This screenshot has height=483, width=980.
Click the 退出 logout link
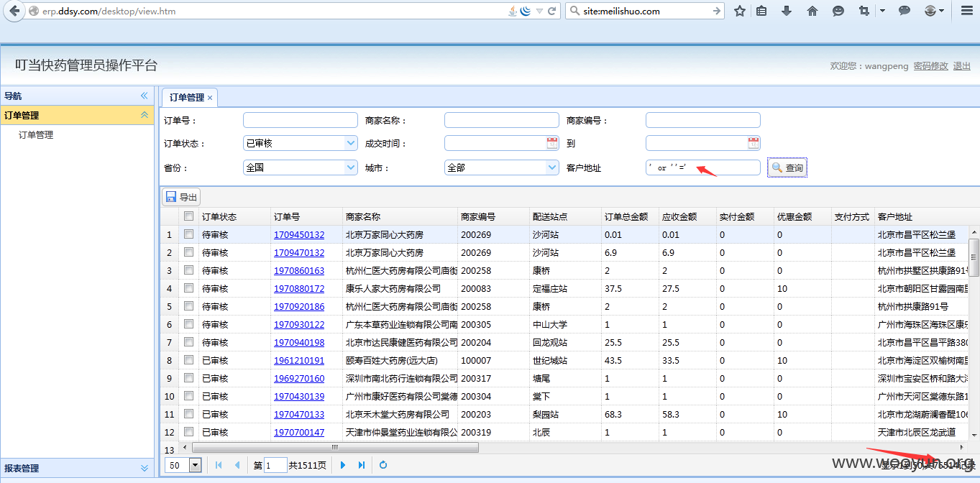coord(962,66)
